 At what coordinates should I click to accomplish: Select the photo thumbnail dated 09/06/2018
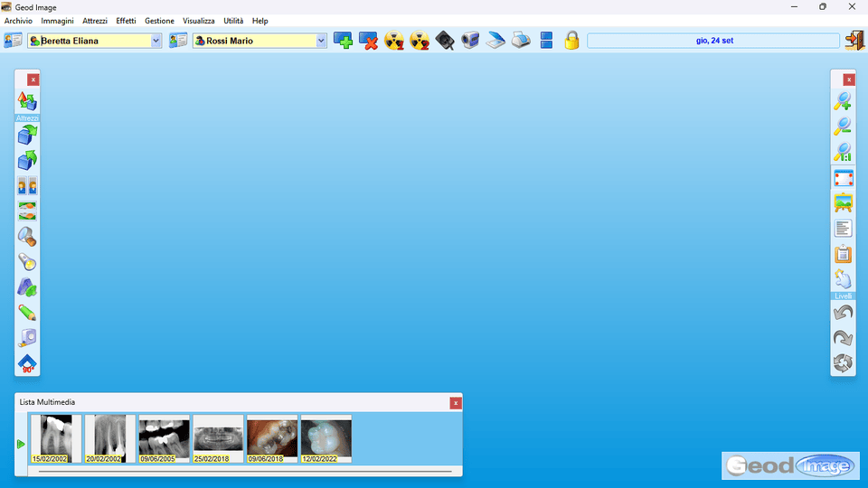272,439
